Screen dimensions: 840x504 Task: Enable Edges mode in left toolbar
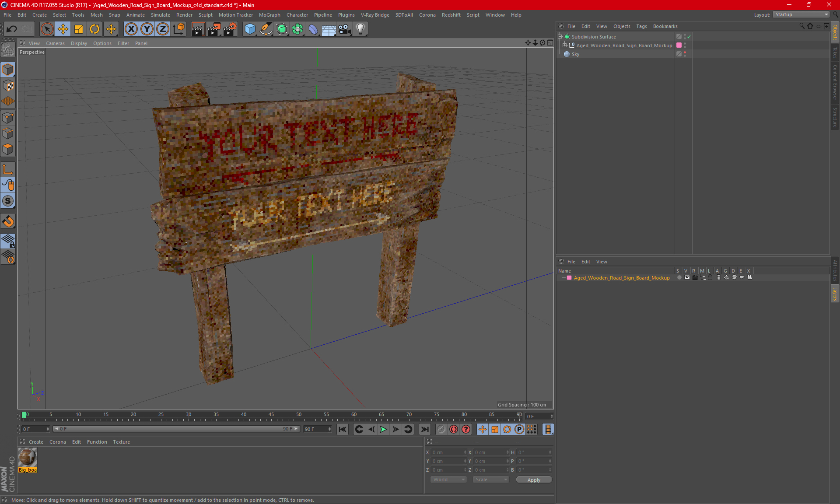click(8, 133)
